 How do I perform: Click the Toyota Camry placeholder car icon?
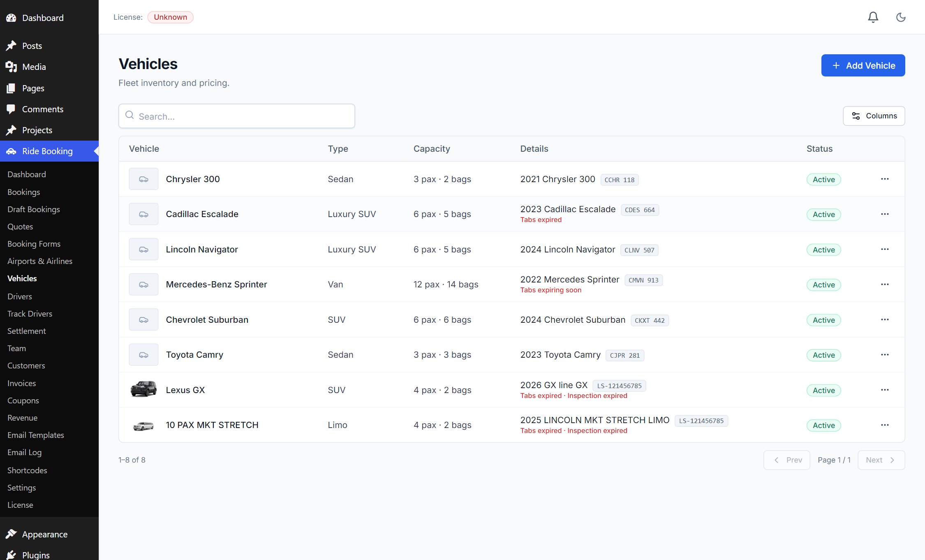pyautogui.click(x=143, y=355)
